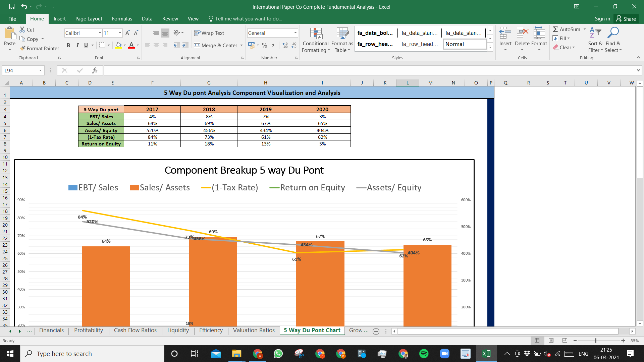
Task: Open the font name dropdown
Action: click(x=100, y=33)
